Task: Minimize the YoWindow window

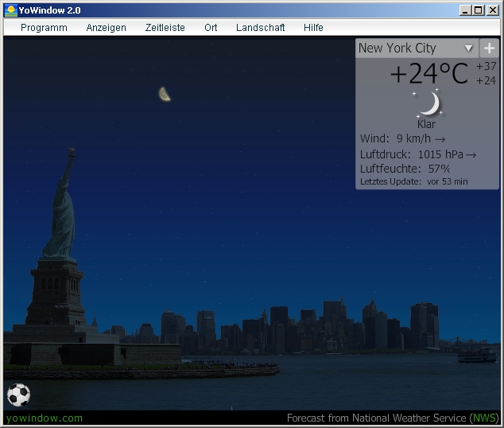Action: point(465,10)
